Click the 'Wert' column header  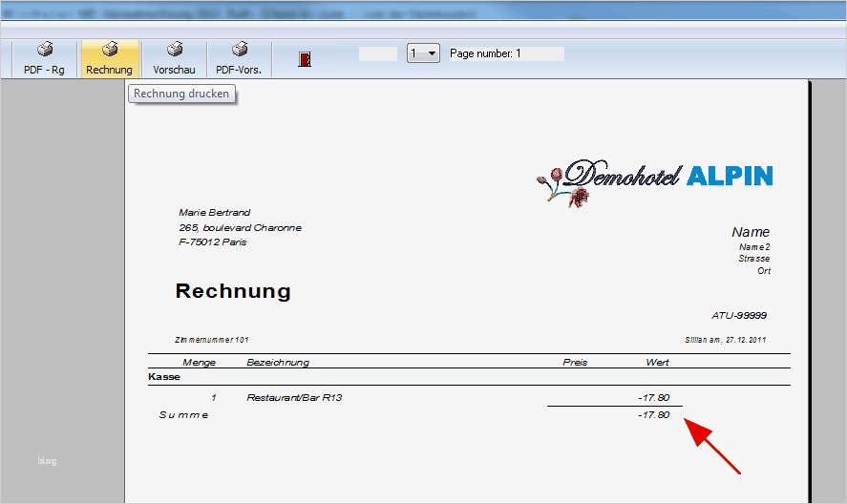pyautogui.click(x=657, y=363)
